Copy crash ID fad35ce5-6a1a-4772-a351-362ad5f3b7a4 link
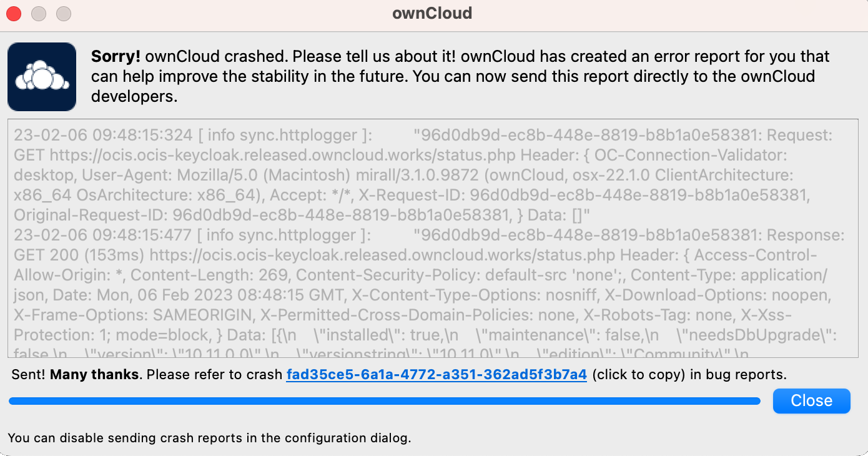868x456 pixels. click(x=436, y=374)
